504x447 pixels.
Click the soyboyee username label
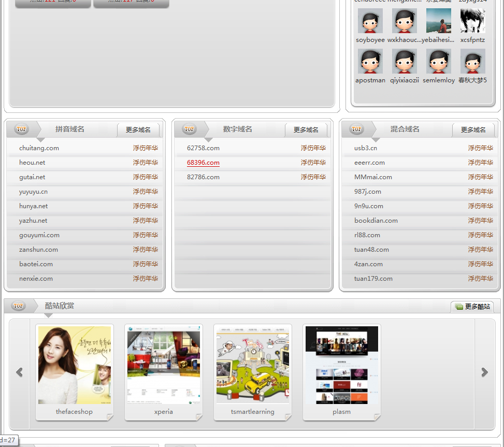[370, 40]
